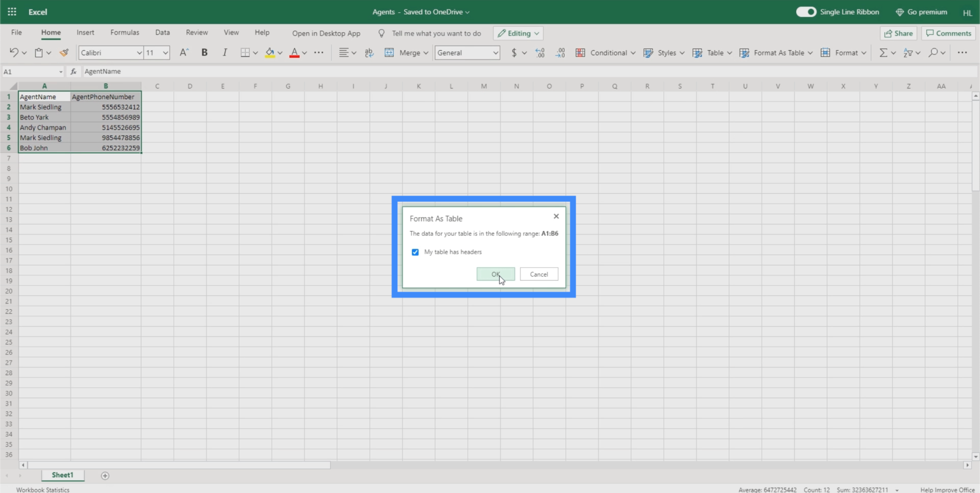This screenshot has width=980, height=493.
Task: Click Help Improve Office link
Action: pos(947,489)
